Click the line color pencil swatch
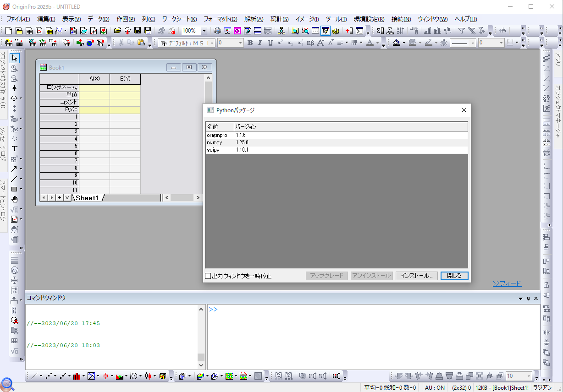The width and height of the screenshot is (563, 392). pos(428,43)
